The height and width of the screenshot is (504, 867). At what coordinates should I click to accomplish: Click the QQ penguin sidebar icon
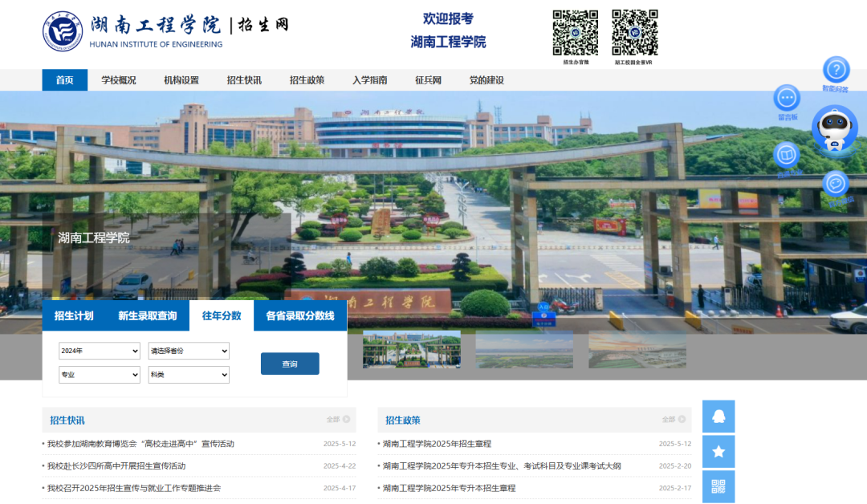click(718, 417)
